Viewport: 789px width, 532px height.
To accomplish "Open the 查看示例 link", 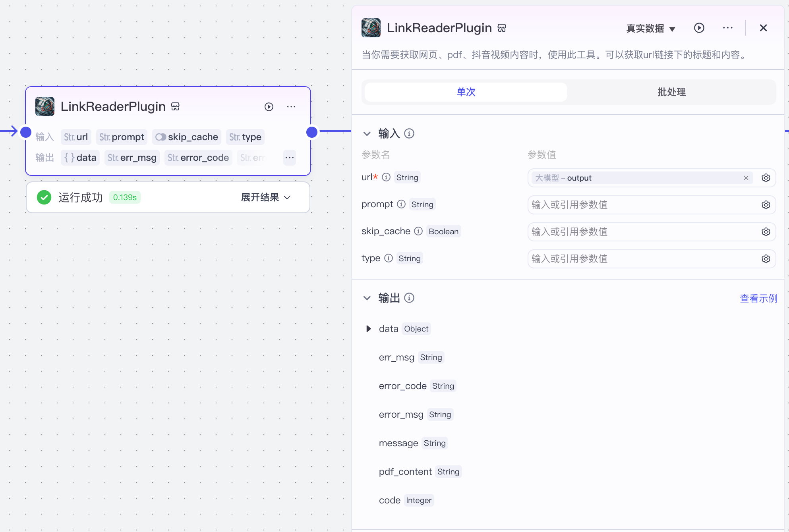I will (758, 298).
